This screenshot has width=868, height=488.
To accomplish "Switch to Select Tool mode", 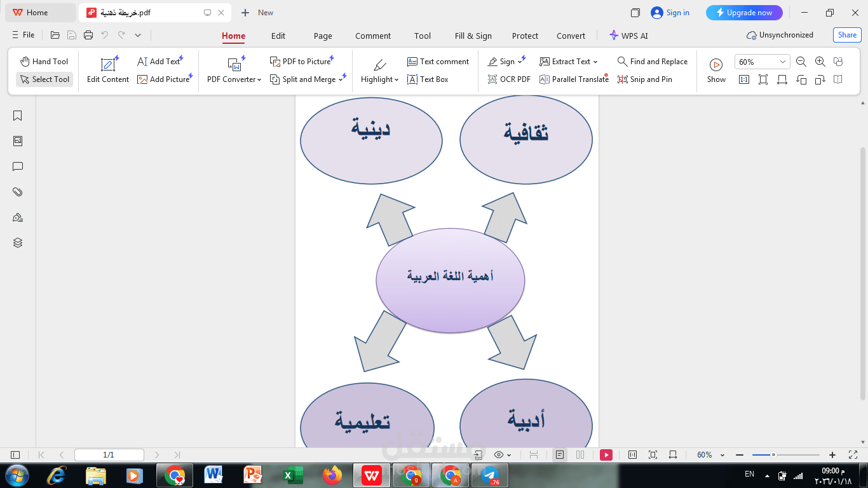I will (x=44, y=79).
